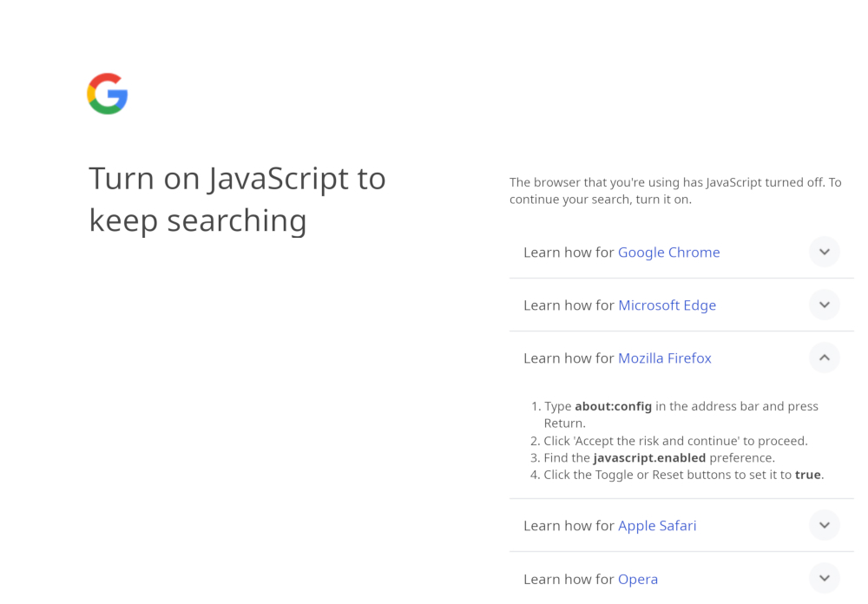The height and width of the screenshot is (604, 868).
Task: Open the Mozilla Firefox link
Action: coord(664,358)
